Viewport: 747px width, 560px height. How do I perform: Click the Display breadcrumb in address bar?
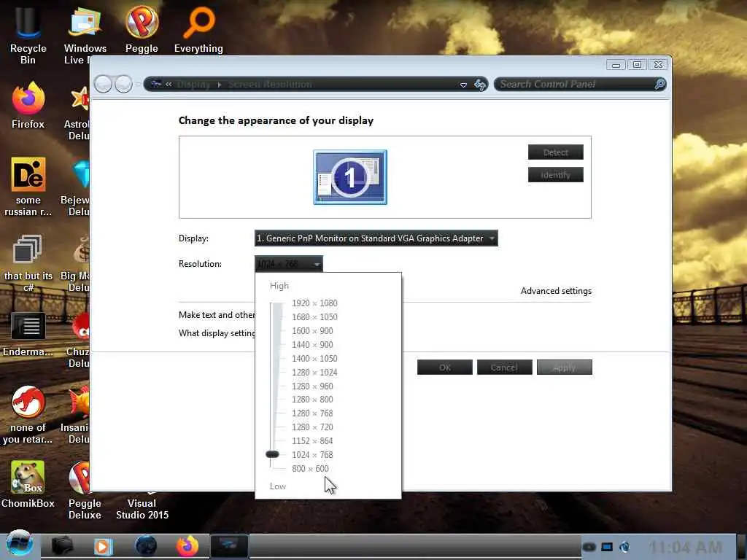tap(193, 85)
